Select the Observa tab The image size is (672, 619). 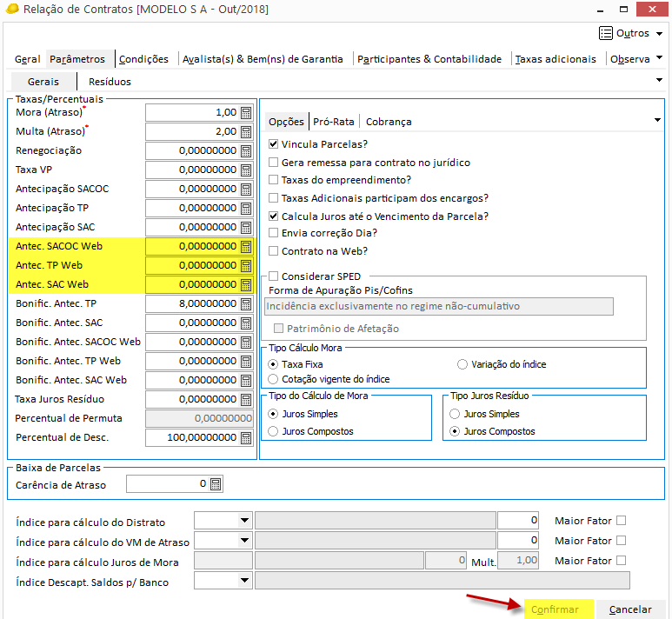pos(630,59)
